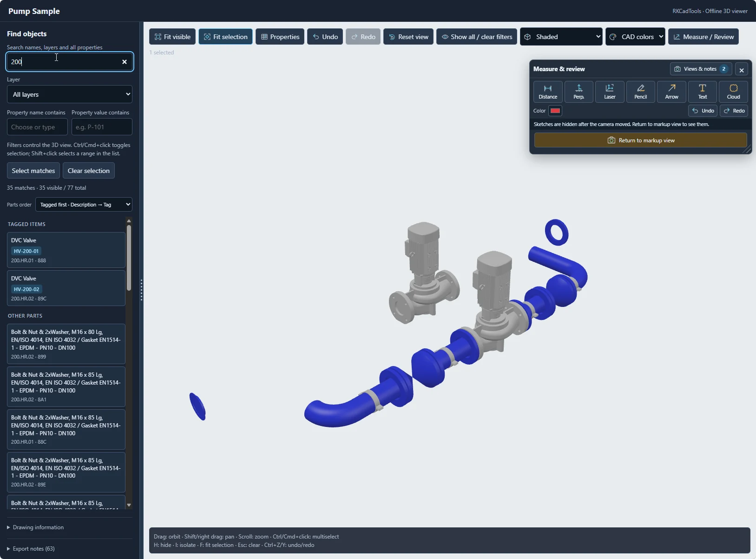Open Parts order sorting dropdown
The width and height of the screenshot is (756, 559).
(84, 205)
